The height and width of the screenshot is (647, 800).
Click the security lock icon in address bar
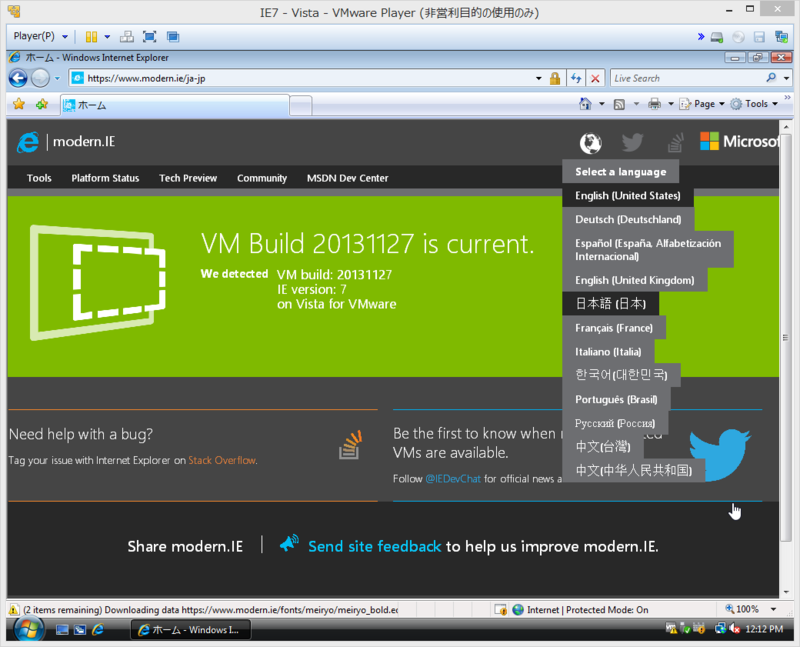coord(555,78)
